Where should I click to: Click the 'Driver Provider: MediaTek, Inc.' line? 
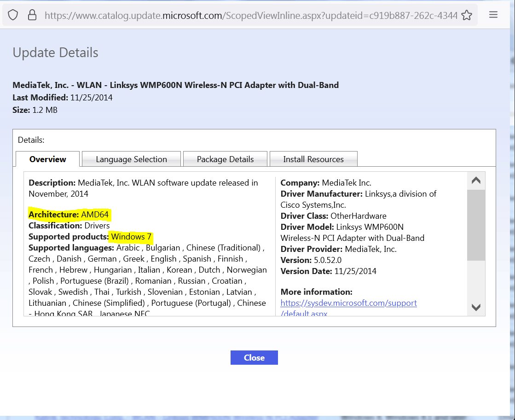click(x=339, y=249)
